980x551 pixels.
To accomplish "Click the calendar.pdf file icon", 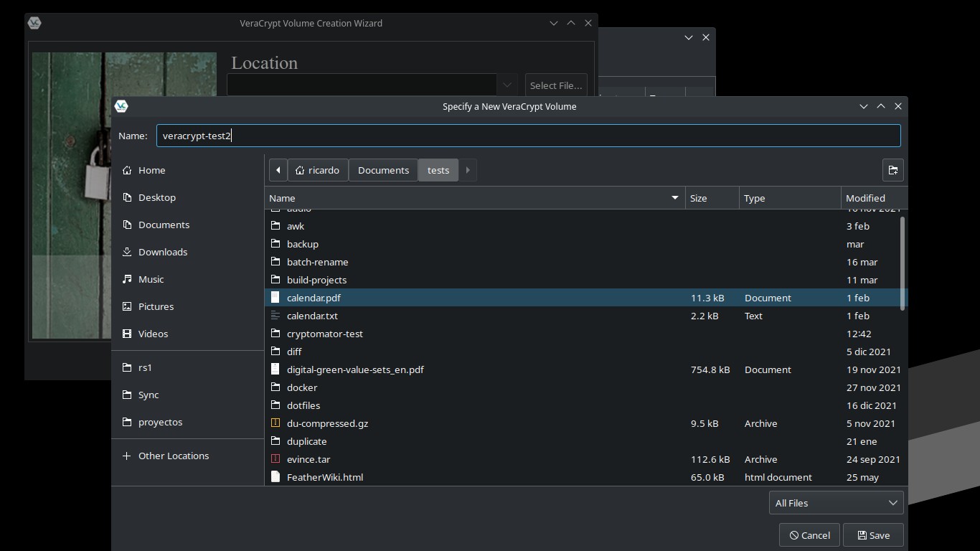I will tap(275, 297).
